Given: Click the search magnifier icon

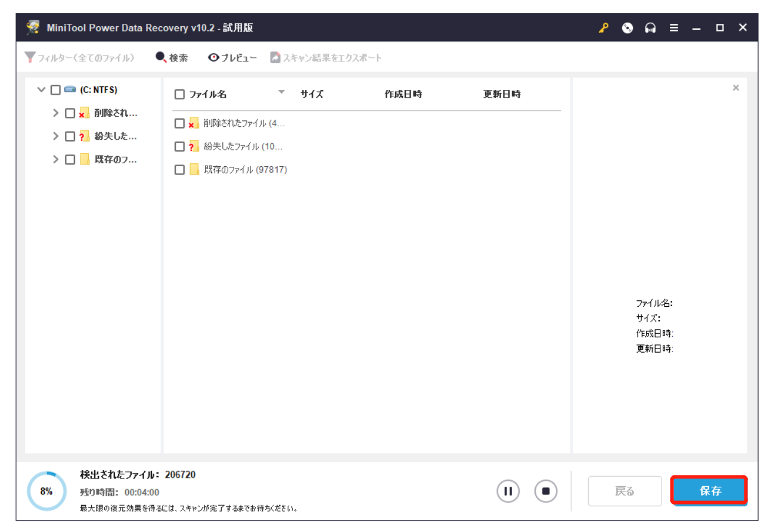Looking at the screenshot, I should pos(161,57).
